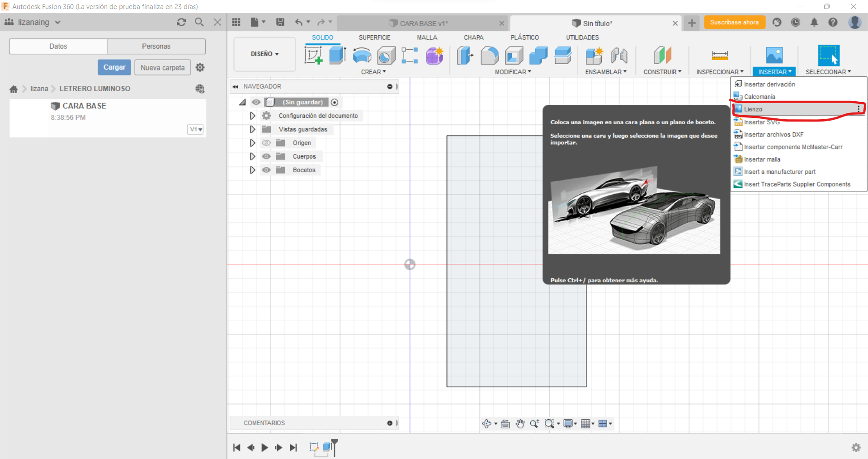
Task: Expand the Bocetos tree node
Action: pos(252,170)
